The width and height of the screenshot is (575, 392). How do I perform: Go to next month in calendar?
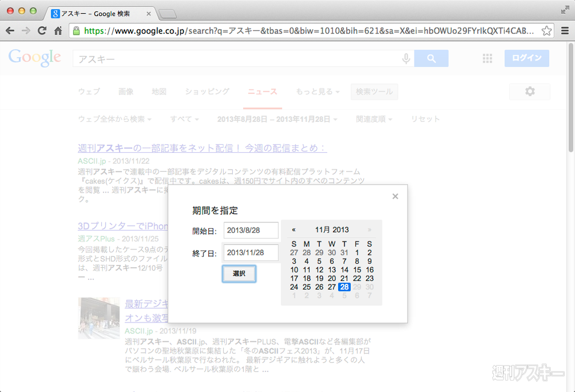[369, 230]
